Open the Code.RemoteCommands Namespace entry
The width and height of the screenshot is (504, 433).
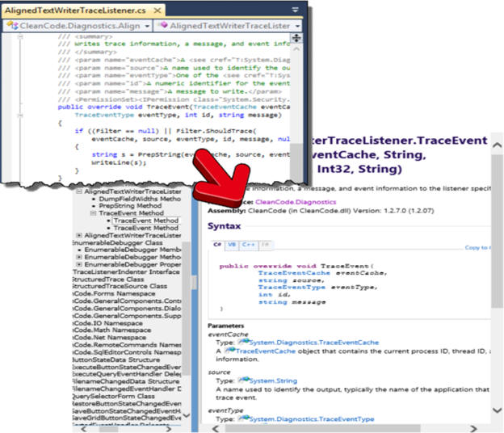127,345
